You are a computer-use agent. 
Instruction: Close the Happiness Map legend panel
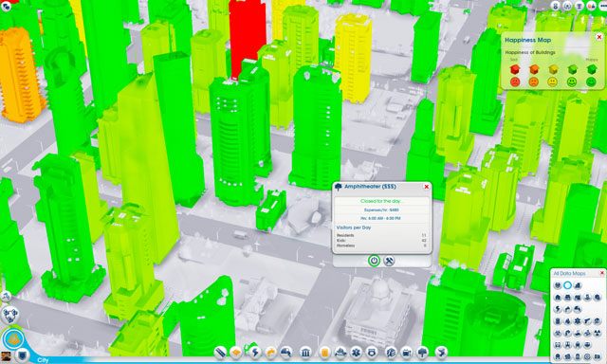[599, 37]
